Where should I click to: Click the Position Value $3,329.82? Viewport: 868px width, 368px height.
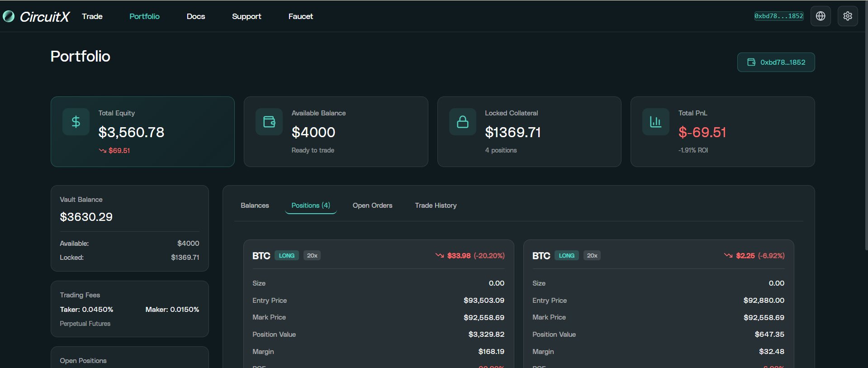pos(486,335)
